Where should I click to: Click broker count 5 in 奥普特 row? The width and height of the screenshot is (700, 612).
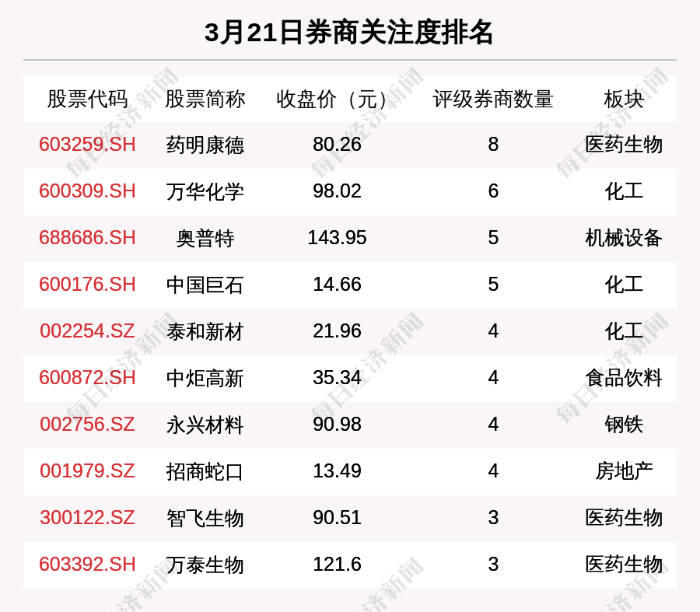coord(493,237)
